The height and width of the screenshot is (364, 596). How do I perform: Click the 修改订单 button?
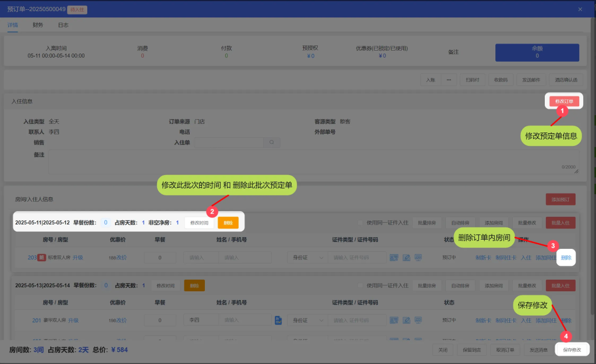(564, 101)
